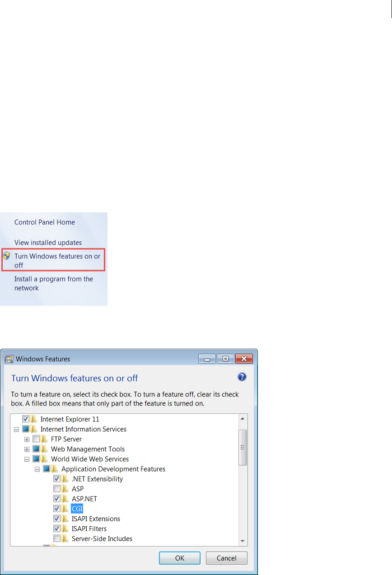Click the Windows Features title bar icon

(x=9, y=359)
